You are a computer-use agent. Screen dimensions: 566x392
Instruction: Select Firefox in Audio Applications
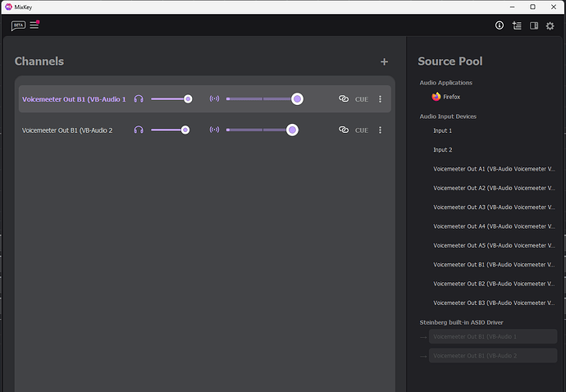coord(450,97)
